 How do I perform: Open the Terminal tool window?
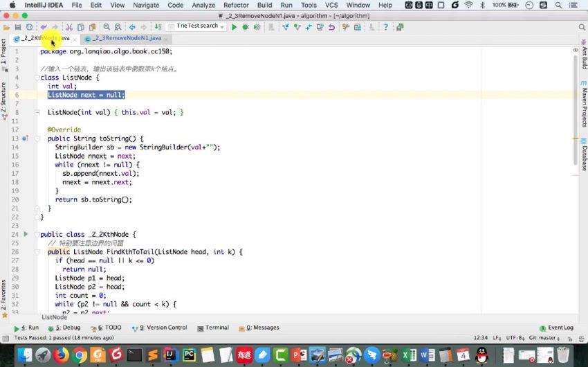coord(216,328)
